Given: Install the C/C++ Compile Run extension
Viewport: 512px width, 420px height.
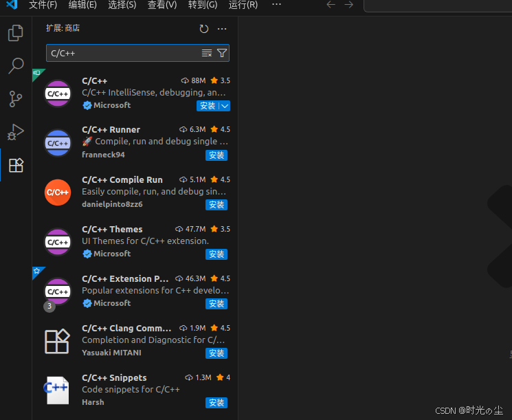Looking at the screenshot, I should pos(216,205).
